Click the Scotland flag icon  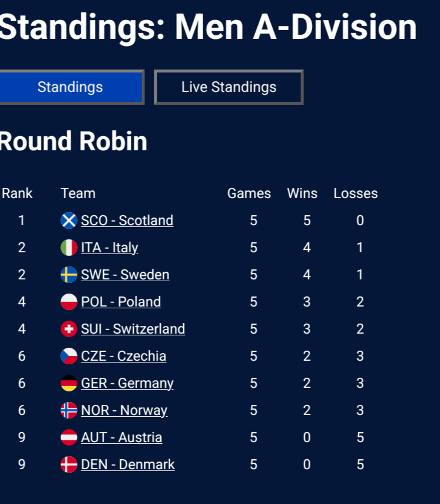click(x=69, y=220)
